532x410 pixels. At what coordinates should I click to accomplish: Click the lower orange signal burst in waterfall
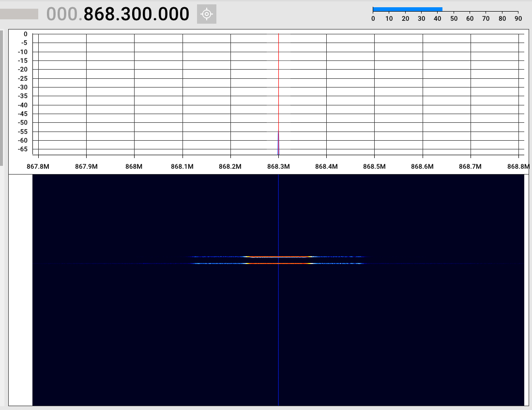tap(278, 264)
